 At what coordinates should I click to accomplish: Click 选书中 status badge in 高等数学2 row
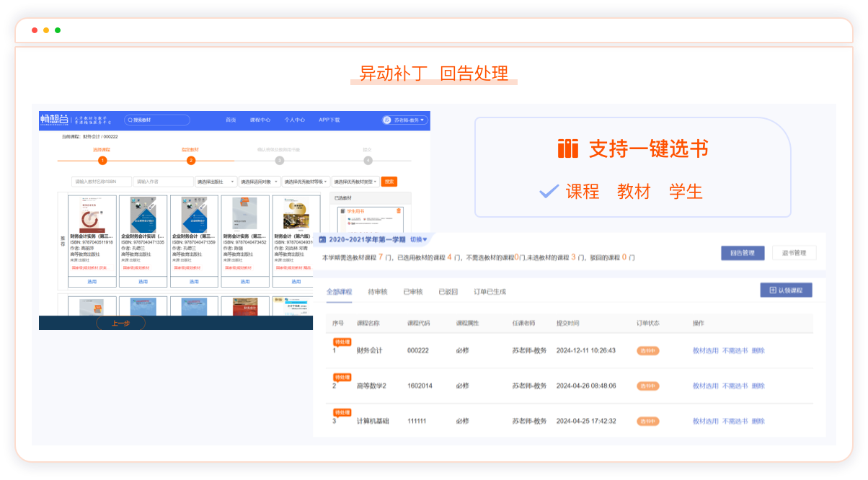coord(648,386)
